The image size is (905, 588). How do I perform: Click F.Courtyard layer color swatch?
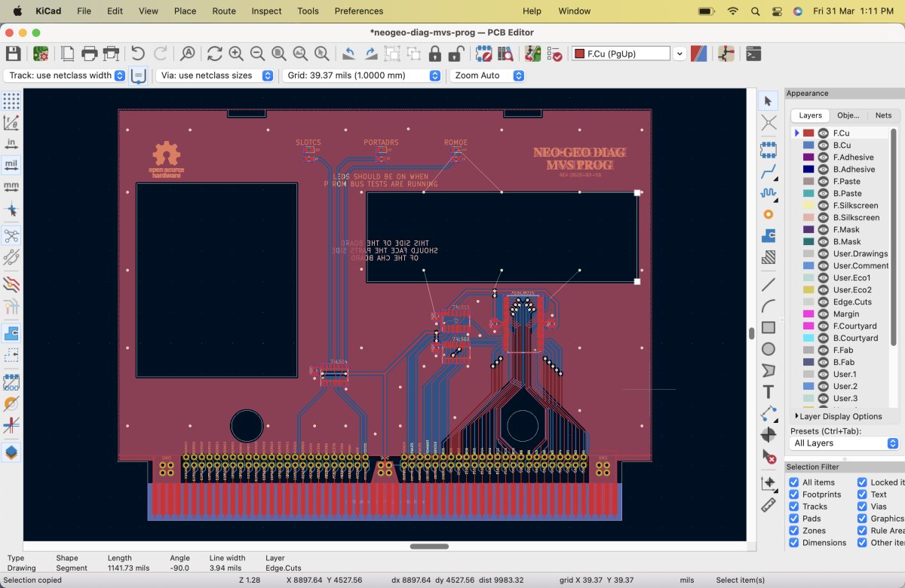808,326
